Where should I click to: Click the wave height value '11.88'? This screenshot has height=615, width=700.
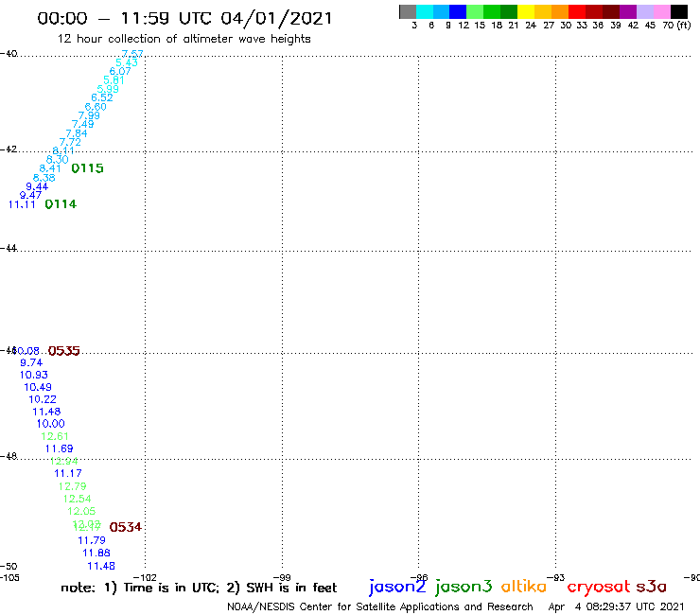[96, 553]
